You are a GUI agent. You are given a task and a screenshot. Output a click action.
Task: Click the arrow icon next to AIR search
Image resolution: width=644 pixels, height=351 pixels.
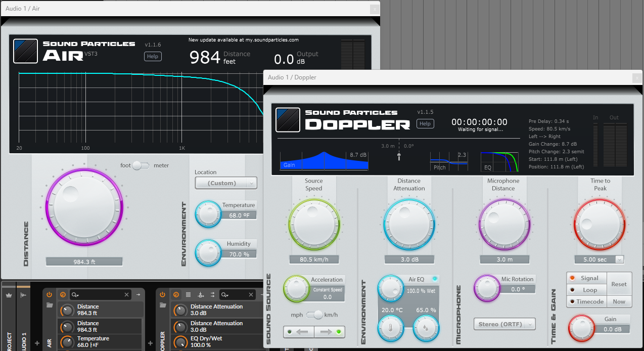point(138,294)
